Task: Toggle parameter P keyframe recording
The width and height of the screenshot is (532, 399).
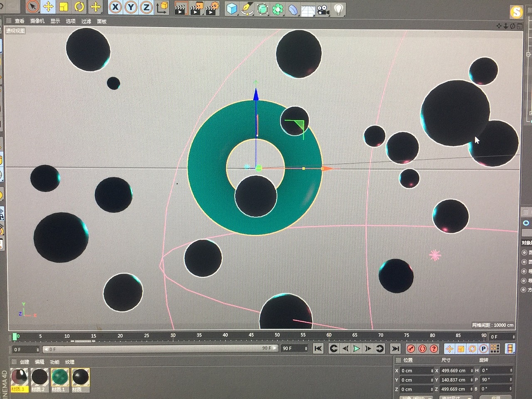Action: tap(483, 348)
